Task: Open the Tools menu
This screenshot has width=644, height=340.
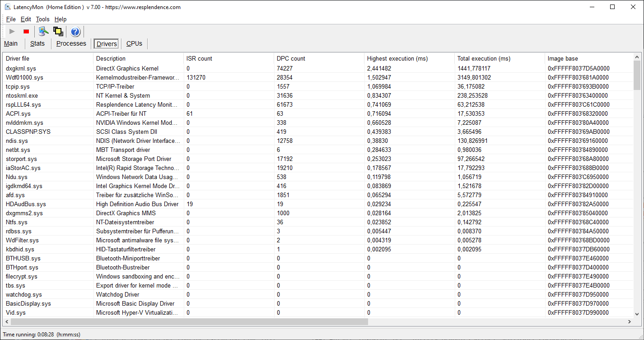Action: click(42, 19)
